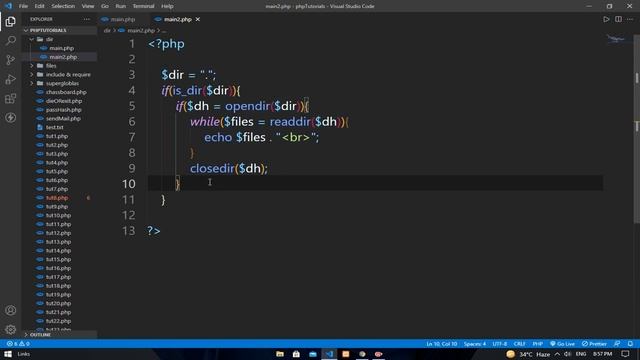640x360 pixels.
Task: Change language mode via PHP indicator
Action: pos(538,344)
